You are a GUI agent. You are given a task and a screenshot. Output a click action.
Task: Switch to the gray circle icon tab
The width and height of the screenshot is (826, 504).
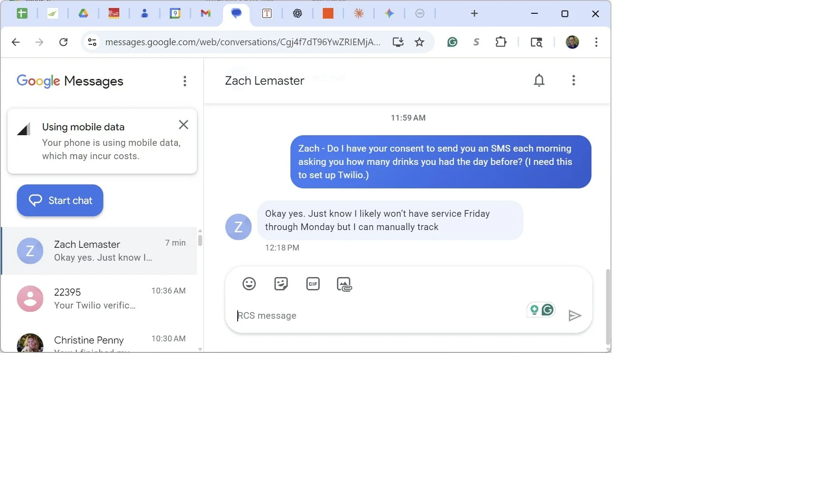tap(420, 14)
